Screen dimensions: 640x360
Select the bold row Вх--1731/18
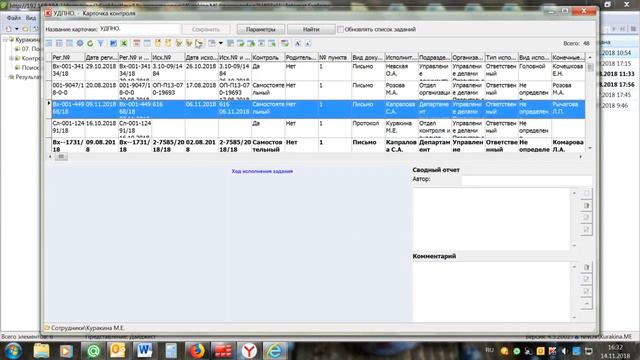click(x=318, y=145)
